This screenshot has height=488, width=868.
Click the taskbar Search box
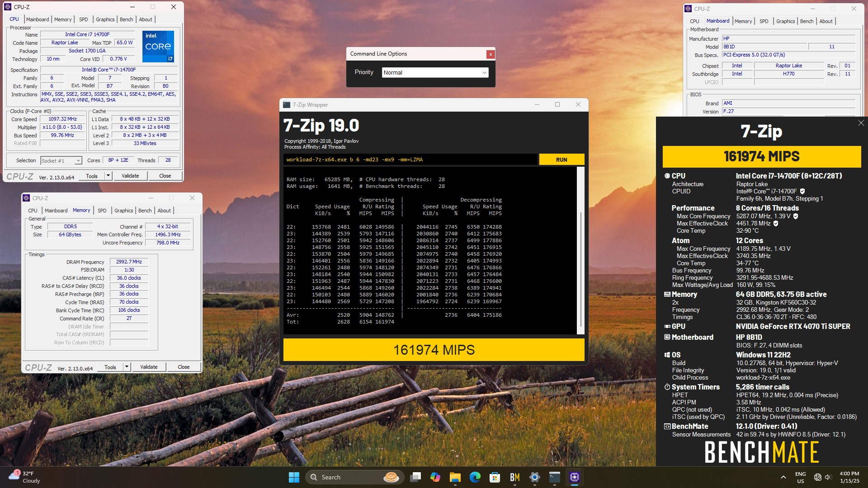[x=355, y=477]
